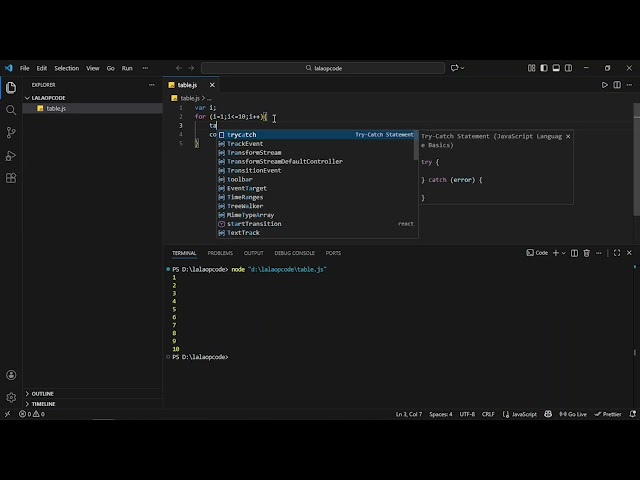Click the Run Code play icon

click(x=605, y=85)
